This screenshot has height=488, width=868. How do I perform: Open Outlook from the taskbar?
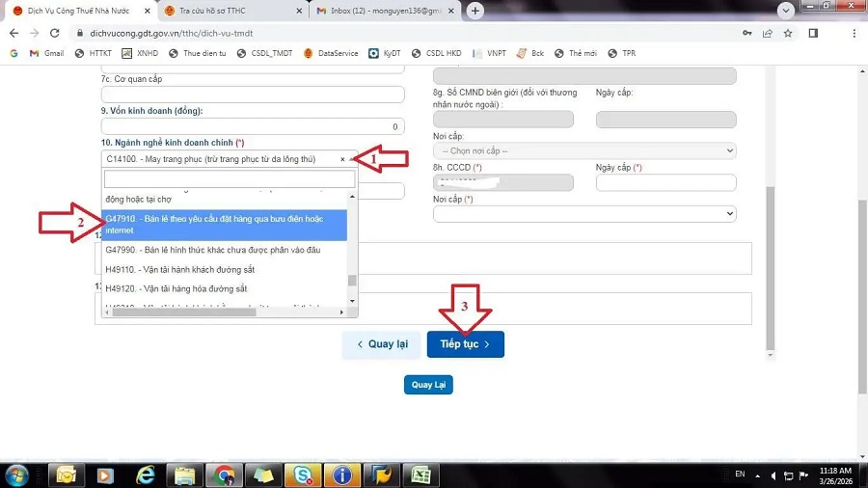66,475
